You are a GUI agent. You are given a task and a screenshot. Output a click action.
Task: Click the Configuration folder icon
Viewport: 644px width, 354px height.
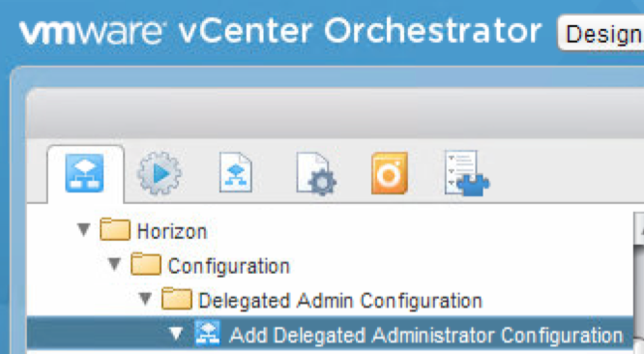click(146, 264)
